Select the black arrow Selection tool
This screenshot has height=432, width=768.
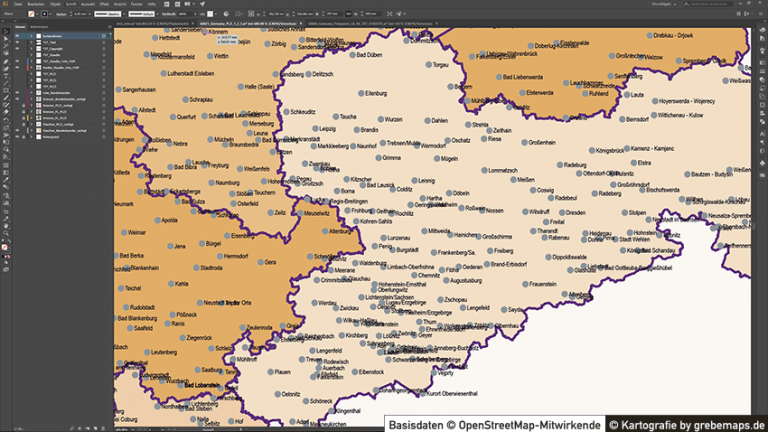coord(4,31)
